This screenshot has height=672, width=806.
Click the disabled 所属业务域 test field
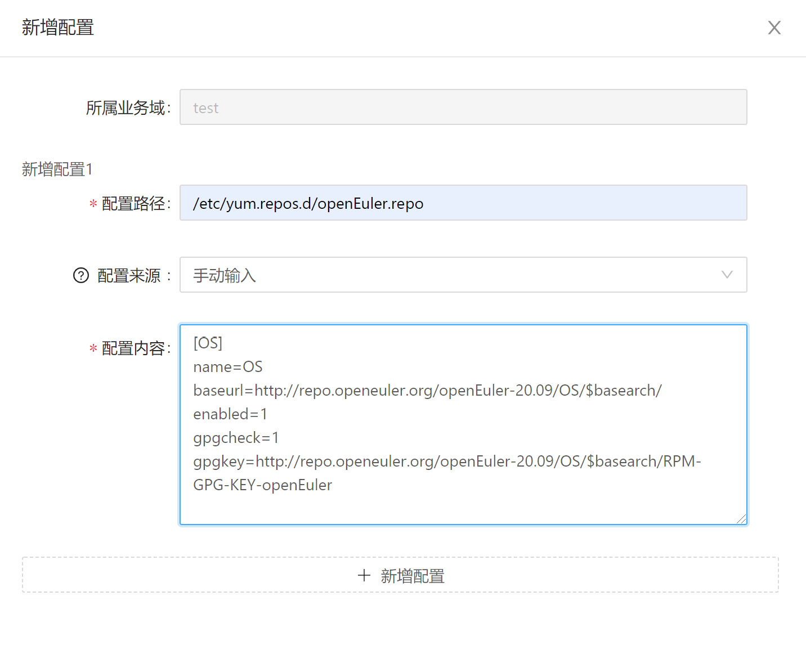click(x=463, y=107)
